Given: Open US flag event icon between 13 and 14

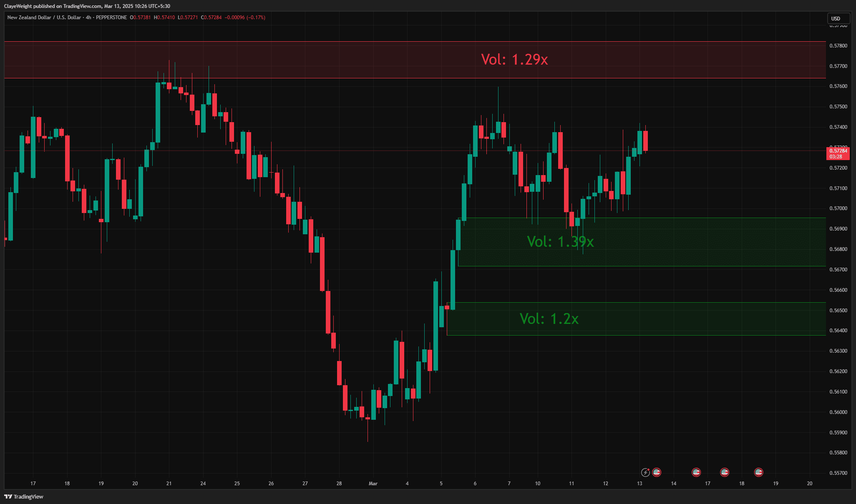Looking at the screenshot, I should click(x=657, y=472).
